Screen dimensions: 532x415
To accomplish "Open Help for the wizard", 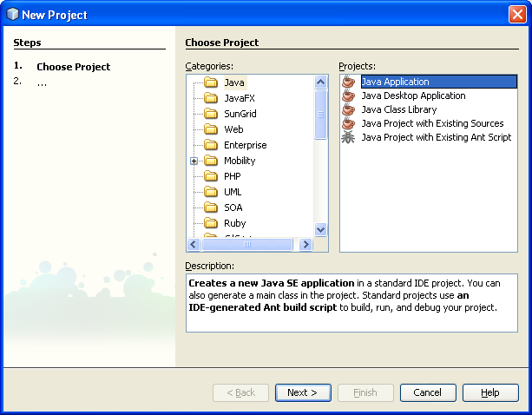I will 490,392.
